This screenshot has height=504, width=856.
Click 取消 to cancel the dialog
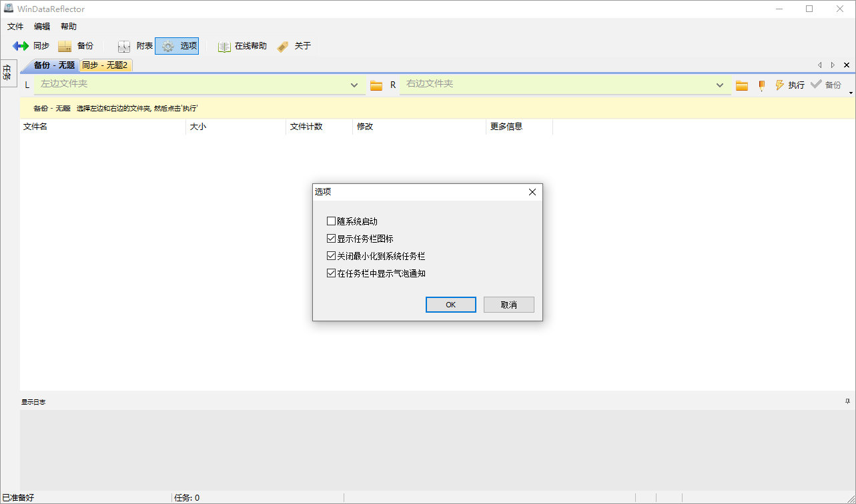coord(509,305)
